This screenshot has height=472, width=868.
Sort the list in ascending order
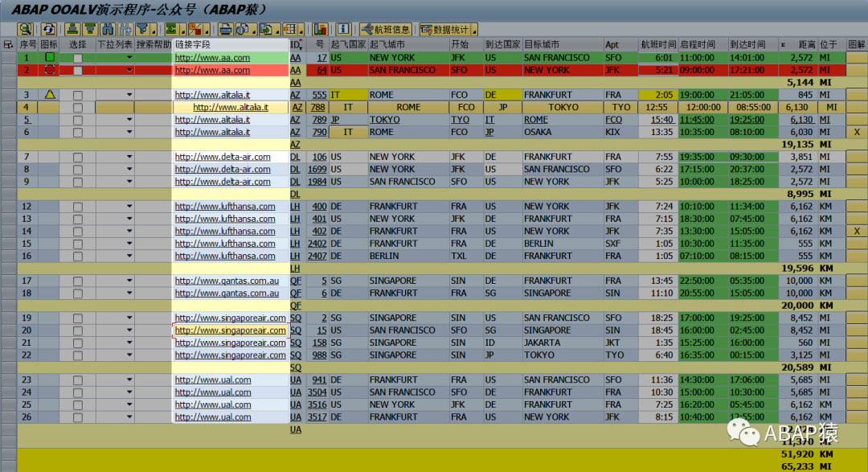tap(72, 30)
